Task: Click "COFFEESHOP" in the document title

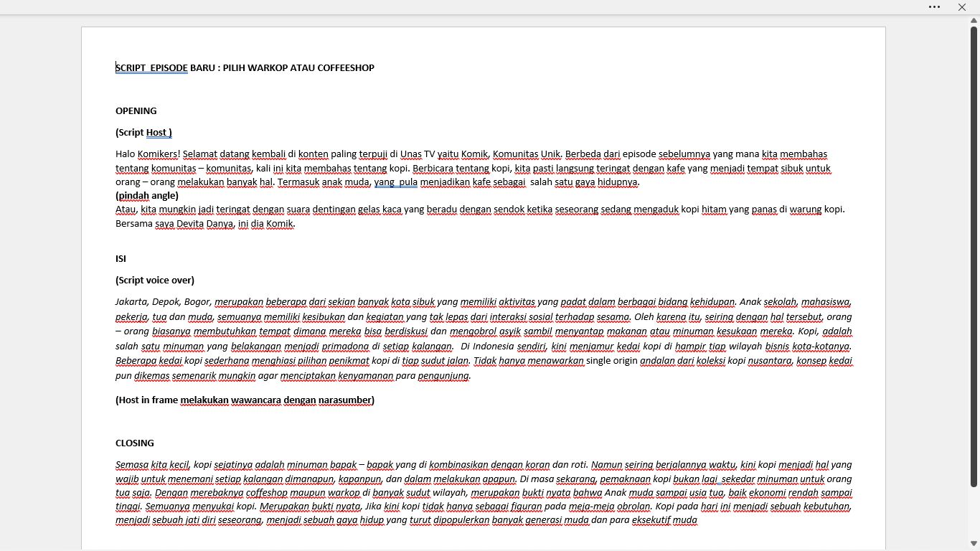Action: (346, 68)
